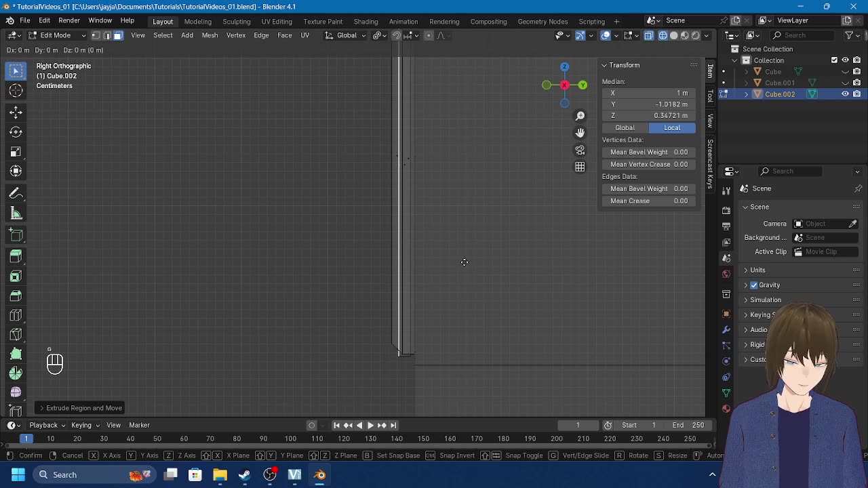Select the Rotate tool
This screenshot has height=488, width=868.
[16, 132]
